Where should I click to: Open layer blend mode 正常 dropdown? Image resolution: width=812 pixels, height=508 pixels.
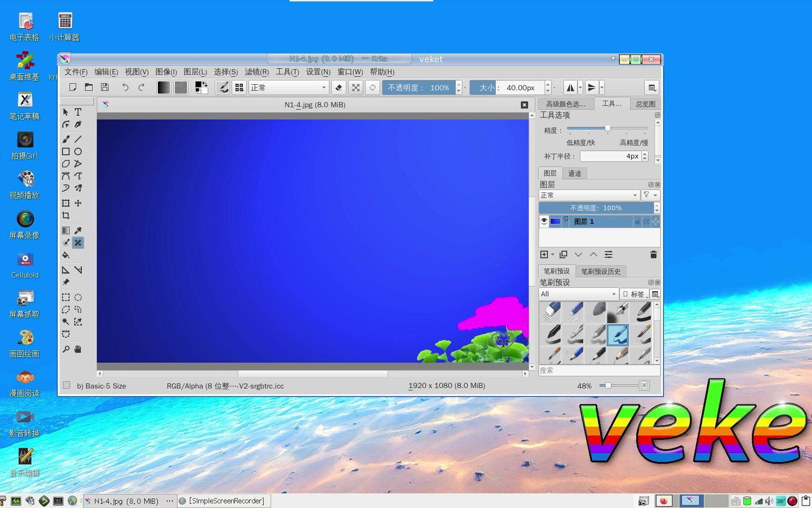click(589, 195)
